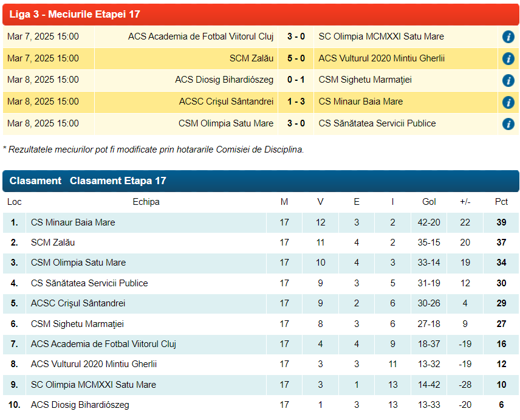
Task: Click info icon for Crișul Sântandrei match
Action: click(x=508, y=102)
